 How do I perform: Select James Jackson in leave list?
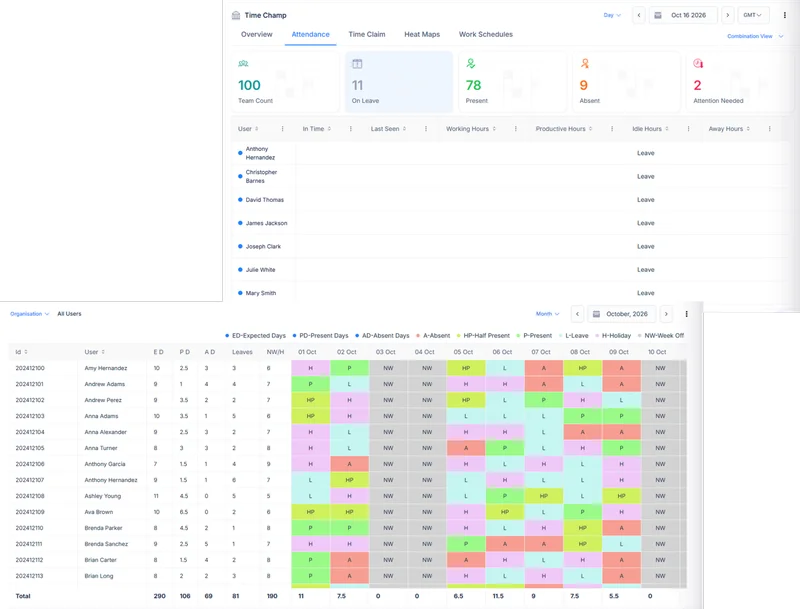click(266, 223)
